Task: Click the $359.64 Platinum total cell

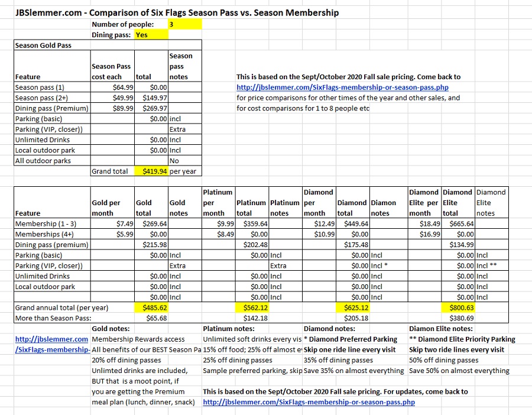Action: pyautogui.click(x=252, y=223)
